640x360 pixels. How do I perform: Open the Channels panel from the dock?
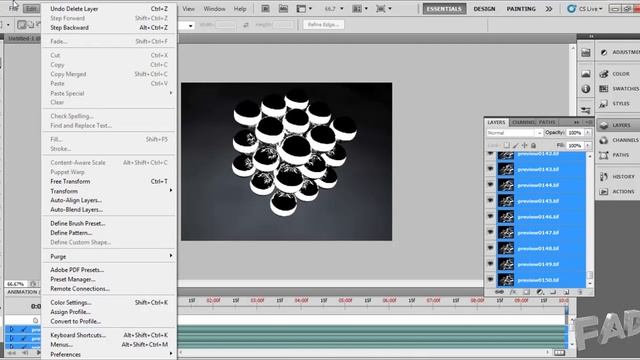[619, 140]
